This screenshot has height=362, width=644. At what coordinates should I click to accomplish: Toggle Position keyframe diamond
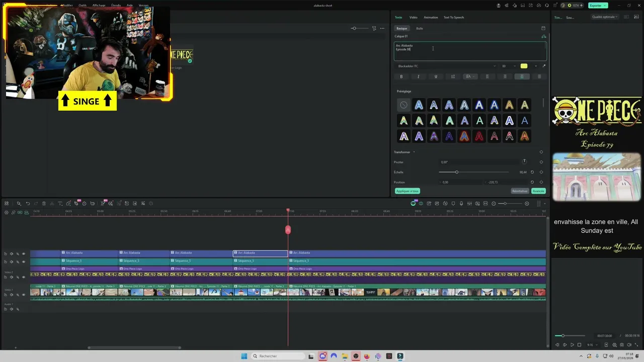[541, 182]
